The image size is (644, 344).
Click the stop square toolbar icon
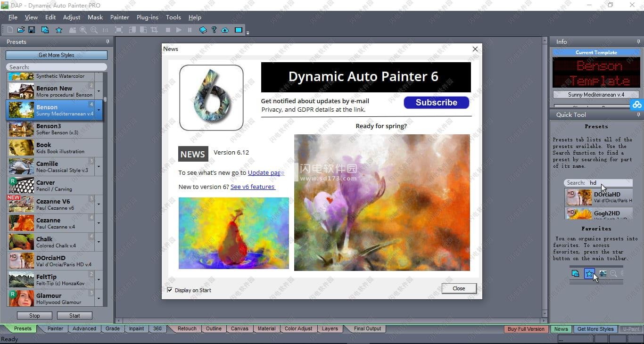pyautogui.click(x=168, y=30)
